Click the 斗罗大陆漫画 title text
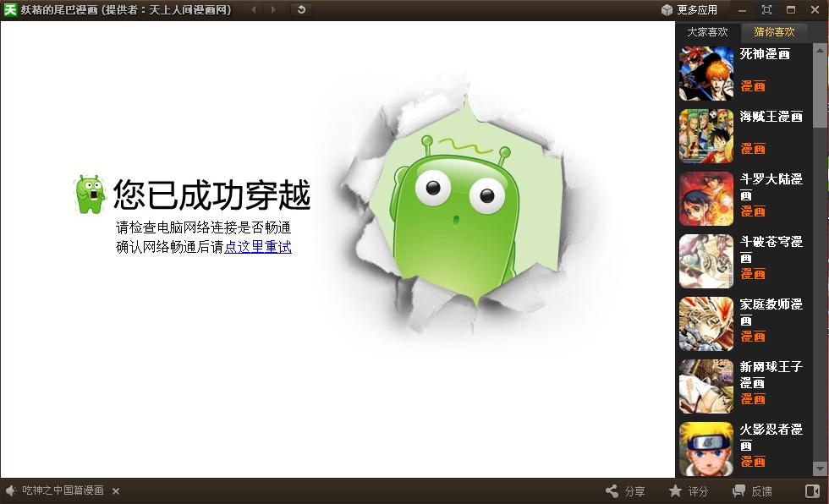This screenshot has width=829, height=504. tap(771, 187)
